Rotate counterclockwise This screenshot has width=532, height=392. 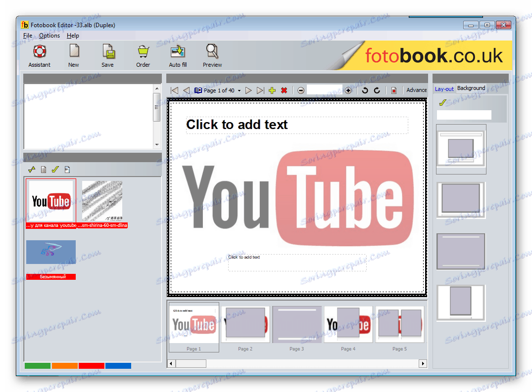click(365, 90)
